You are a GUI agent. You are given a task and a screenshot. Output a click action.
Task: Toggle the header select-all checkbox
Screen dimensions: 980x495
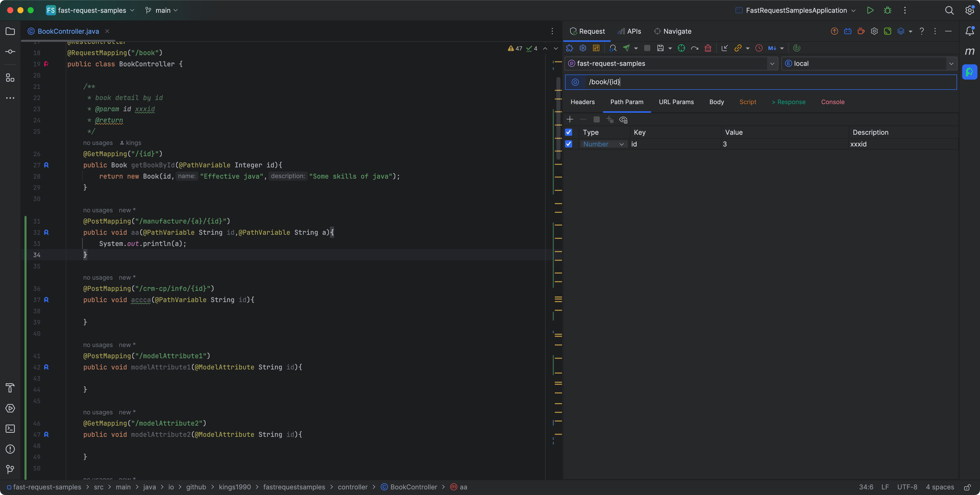568,132
